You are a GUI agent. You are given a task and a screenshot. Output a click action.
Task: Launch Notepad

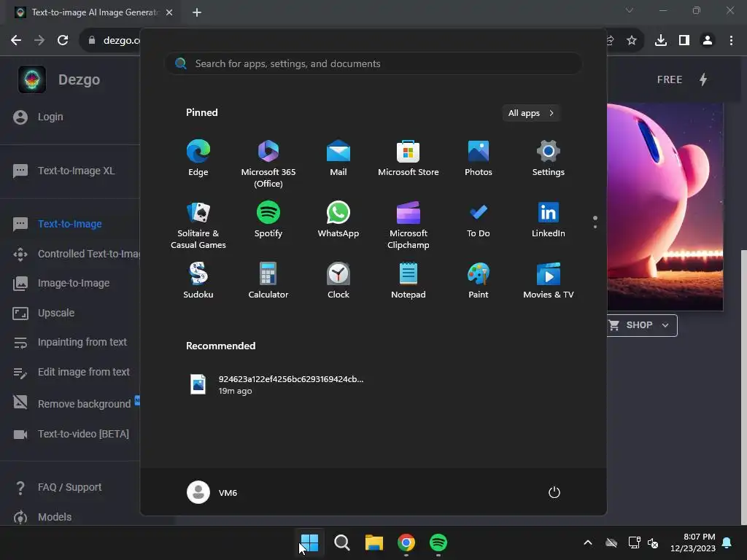409,281
